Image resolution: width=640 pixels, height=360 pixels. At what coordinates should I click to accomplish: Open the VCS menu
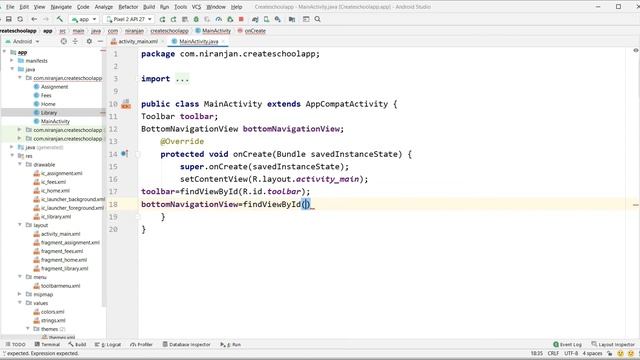[x=196, y=7]
